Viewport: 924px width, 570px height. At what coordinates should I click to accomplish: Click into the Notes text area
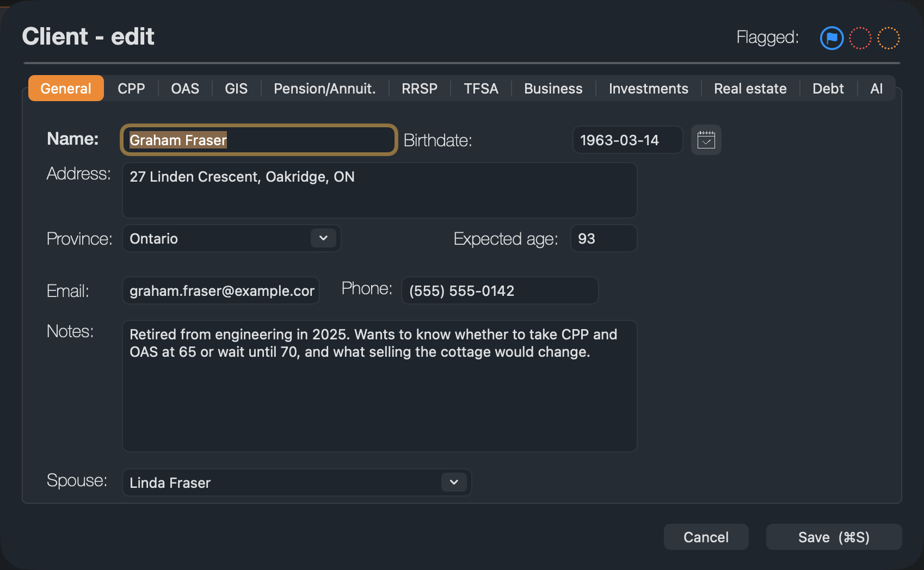[x=379, y=386]
